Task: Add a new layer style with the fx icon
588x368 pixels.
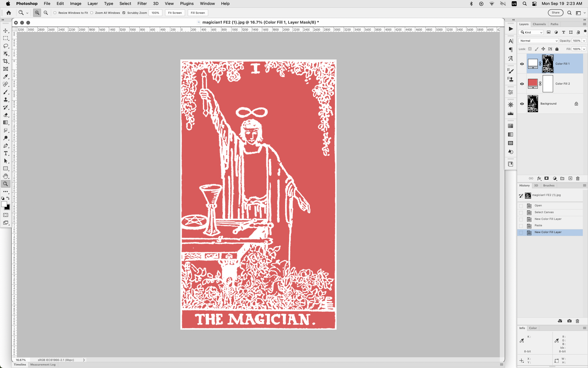Action: pyautogui.click(x=539, y=178)
